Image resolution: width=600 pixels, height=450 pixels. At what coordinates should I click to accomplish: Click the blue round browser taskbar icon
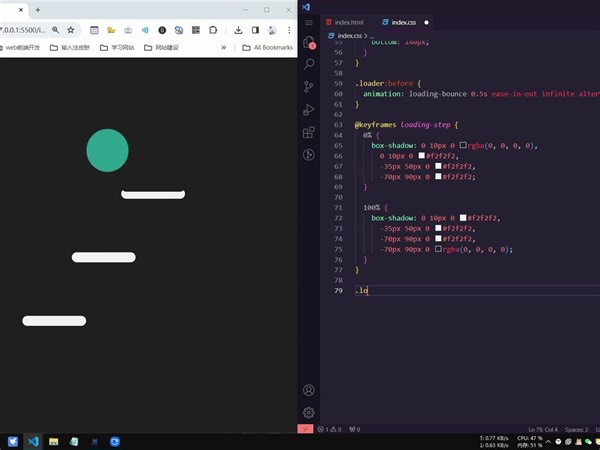(115, 442)
